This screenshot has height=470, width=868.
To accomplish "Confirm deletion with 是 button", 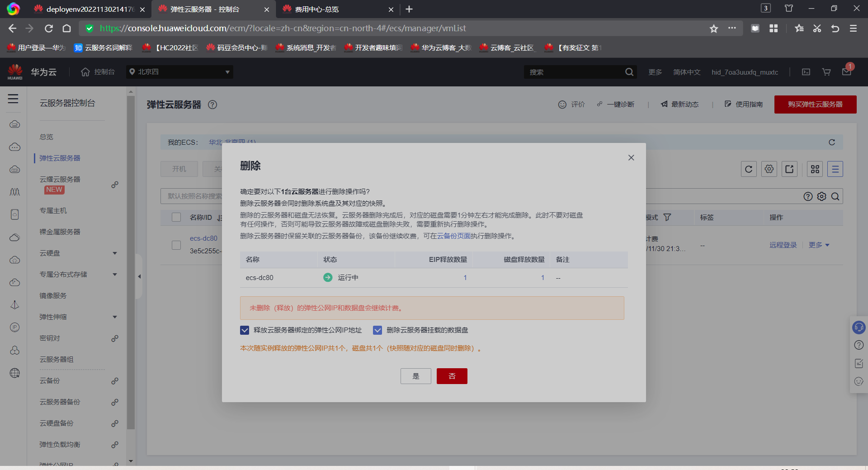I will (x=416, y=376).
